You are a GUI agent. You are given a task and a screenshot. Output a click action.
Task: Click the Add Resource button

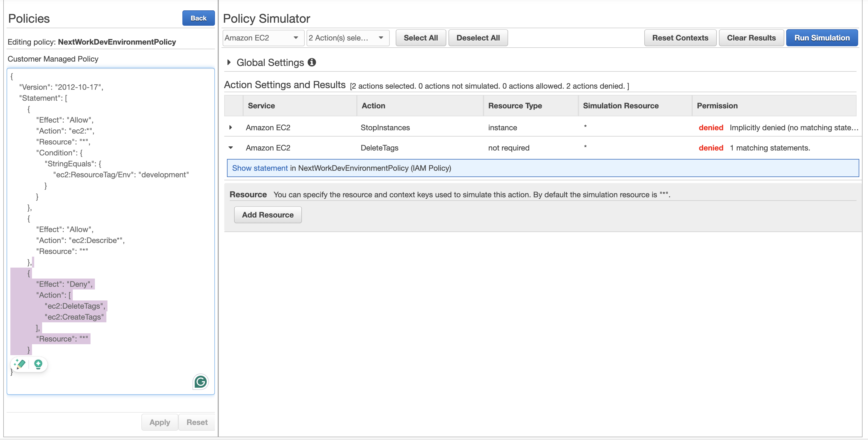point(267,215)
